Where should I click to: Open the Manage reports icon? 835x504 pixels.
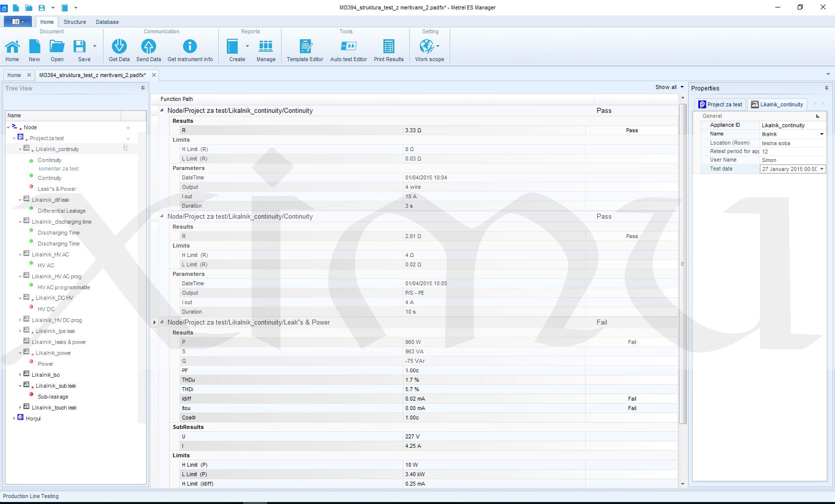tap(266, 47)
